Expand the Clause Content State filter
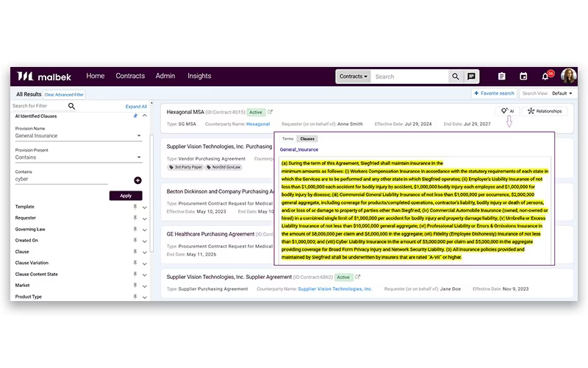 144,275
